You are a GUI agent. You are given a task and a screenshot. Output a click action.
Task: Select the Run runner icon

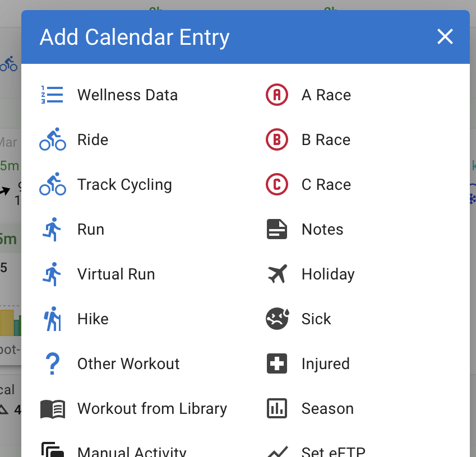[x=52, y=230]
